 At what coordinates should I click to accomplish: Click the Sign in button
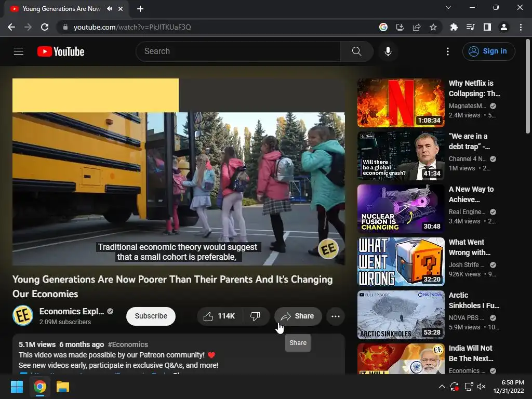click(488, 51)
